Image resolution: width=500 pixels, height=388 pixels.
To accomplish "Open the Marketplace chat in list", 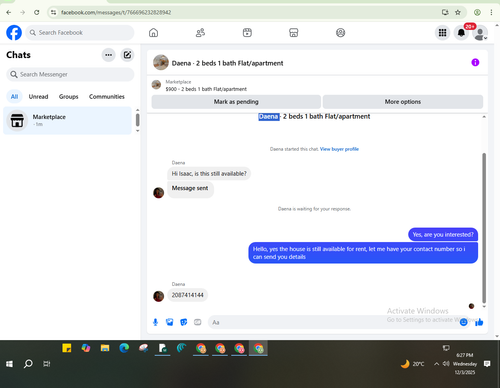I will 68,120.
